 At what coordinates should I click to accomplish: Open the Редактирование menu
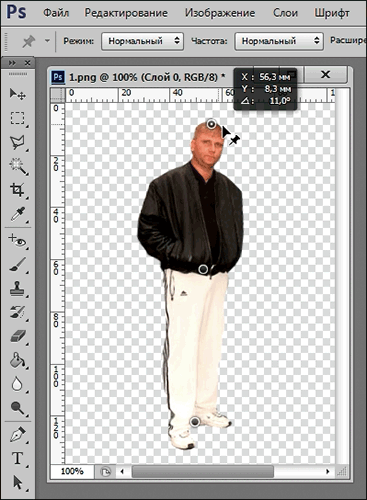point(126,13)
